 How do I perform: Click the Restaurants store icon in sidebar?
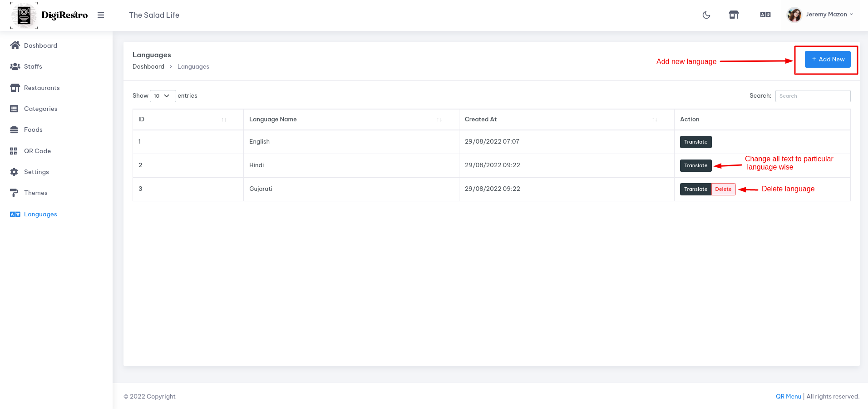[15, 88]
